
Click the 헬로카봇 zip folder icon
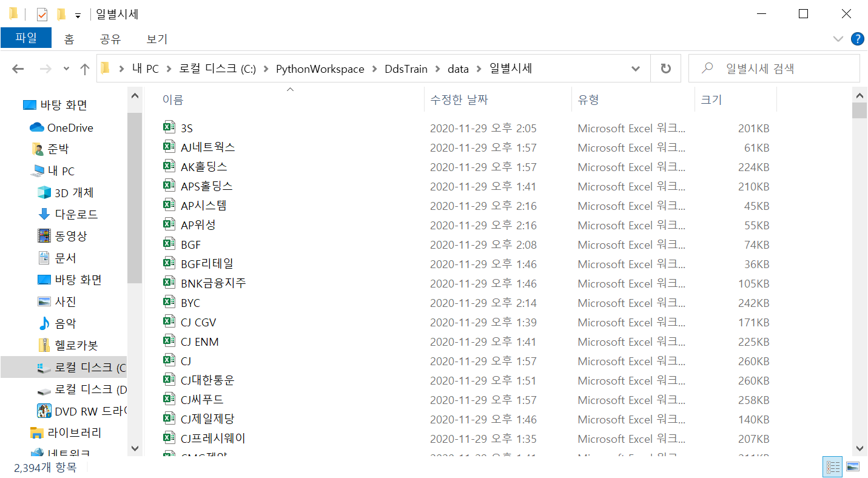(44, 345)
